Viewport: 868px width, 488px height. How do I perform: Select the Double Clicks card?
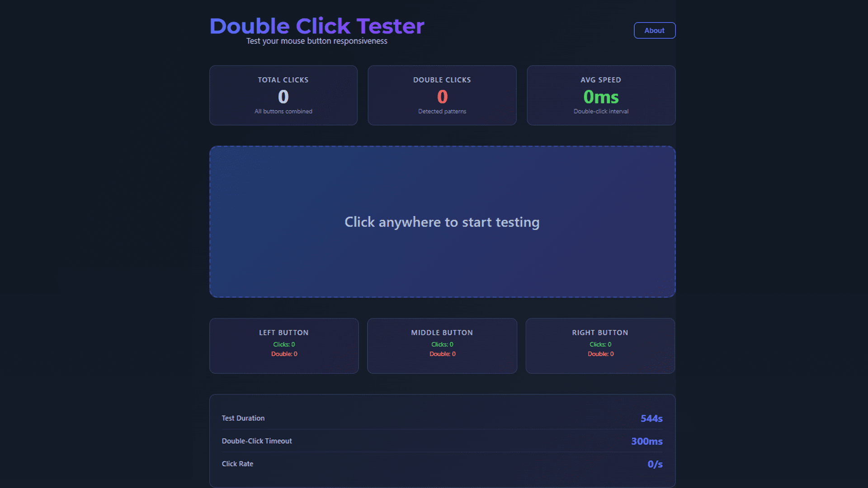tap(442, 95)
